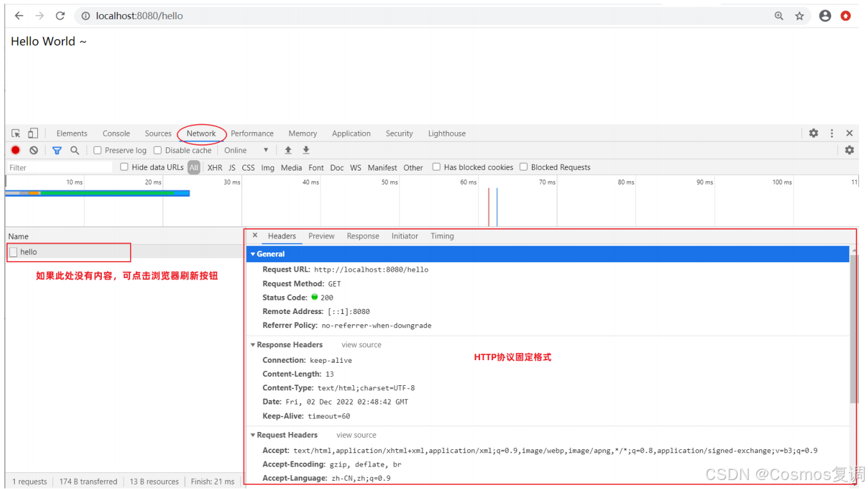868x489 pixels.
Task: Check the Blocked Requests option
Action: click(524, 167)
